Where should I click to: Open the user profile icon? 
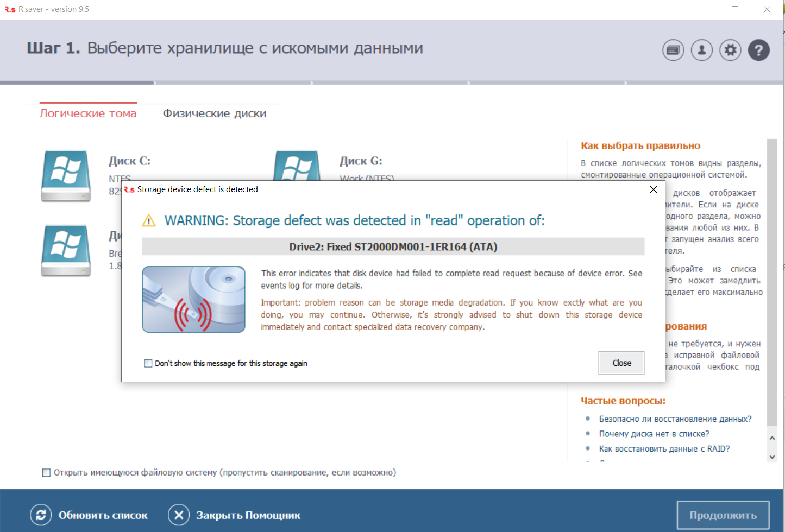(701, 50)
